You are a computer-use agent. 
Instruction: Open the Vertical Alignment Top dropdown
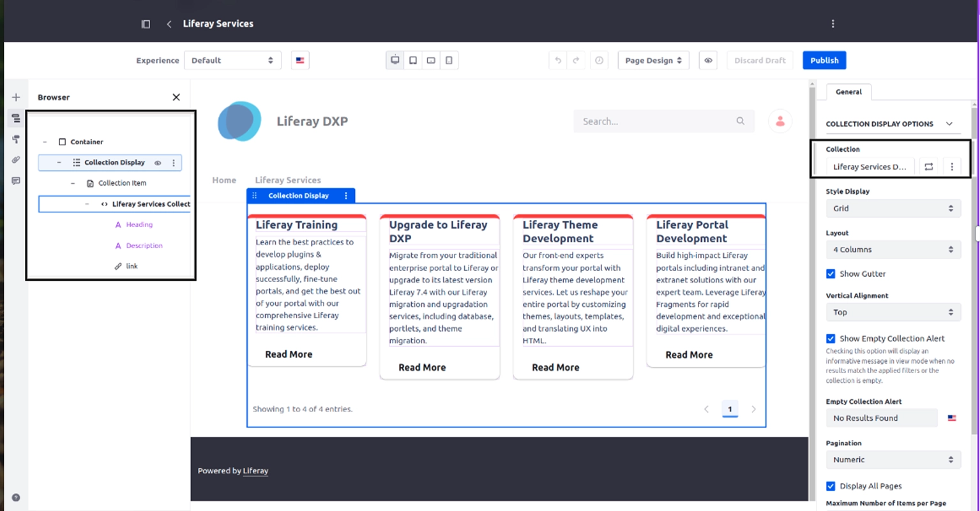coord(893,312)
